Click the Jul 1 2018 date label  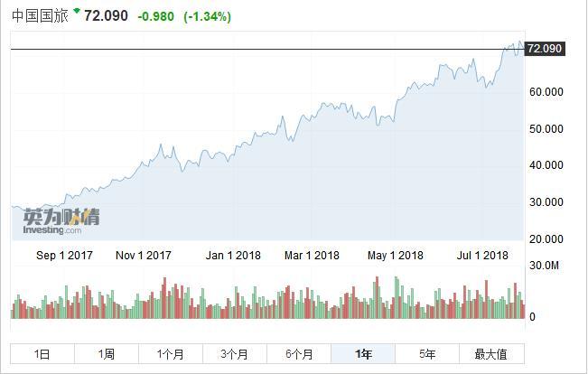(481, 256)
